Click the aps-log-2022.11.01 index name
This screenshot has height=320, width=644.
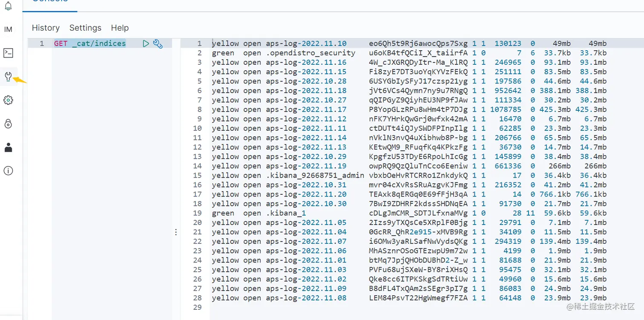tap(306, 260)
